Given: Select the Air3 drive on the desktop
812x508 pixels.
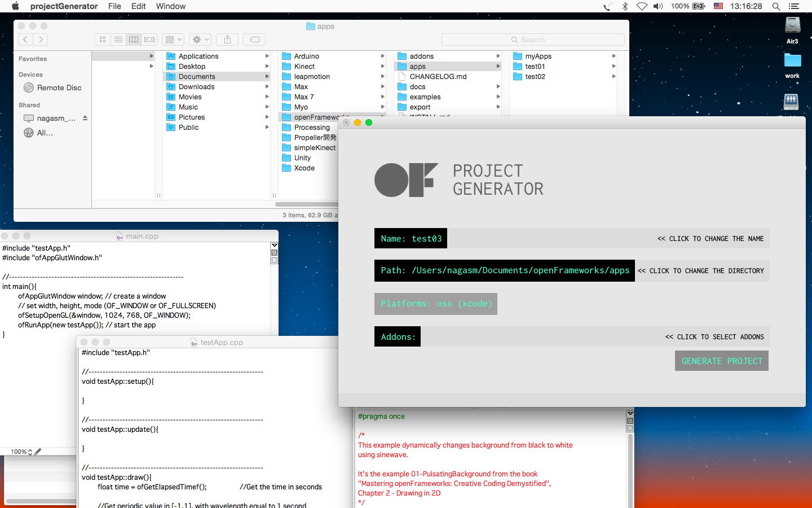Looking at the screenshot, I should [x=792, y=30].
